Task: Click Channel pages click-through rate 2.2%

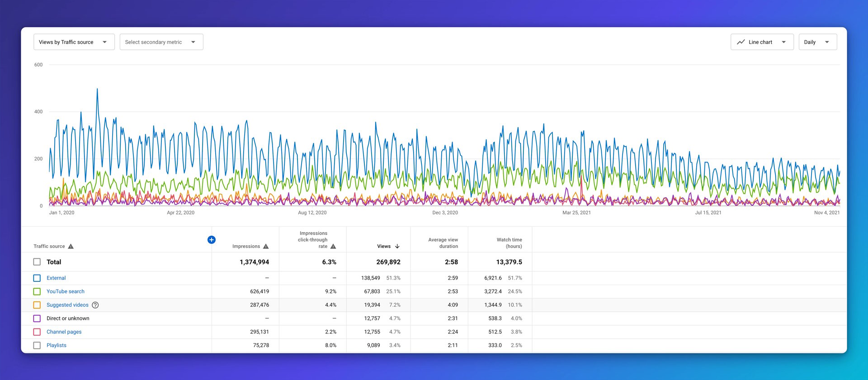Action: 331,332
